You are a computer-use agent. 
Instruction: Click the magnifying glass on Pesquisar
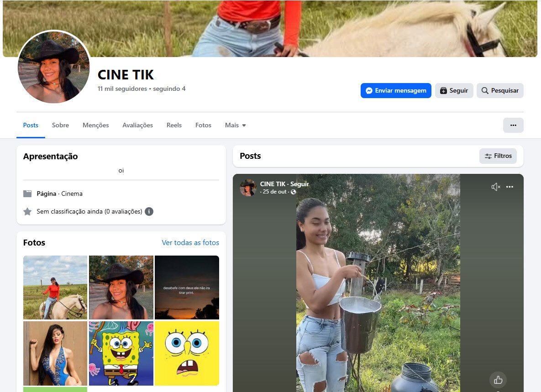pyautogui.click(x=485, y=90)
